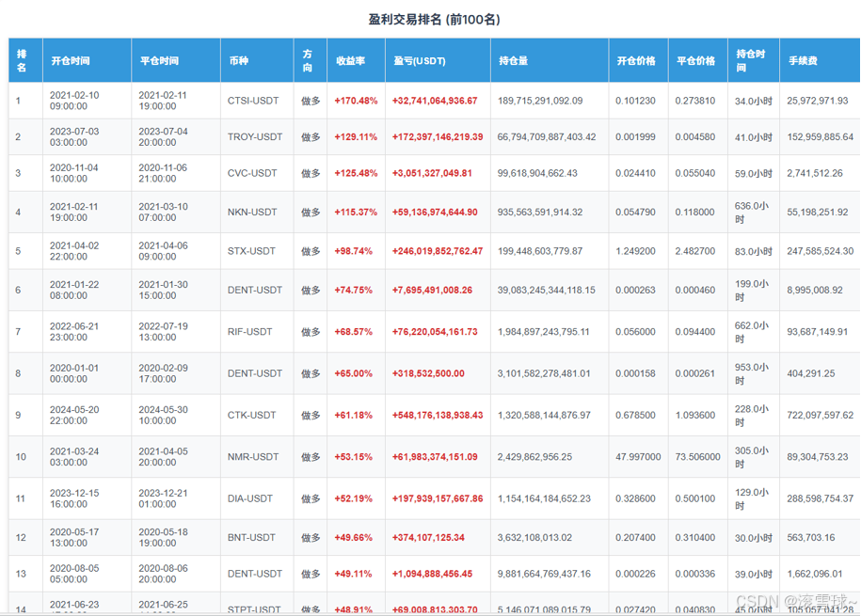Click close time 2020-02-09 17:00:00

click(x=163, y=374)
